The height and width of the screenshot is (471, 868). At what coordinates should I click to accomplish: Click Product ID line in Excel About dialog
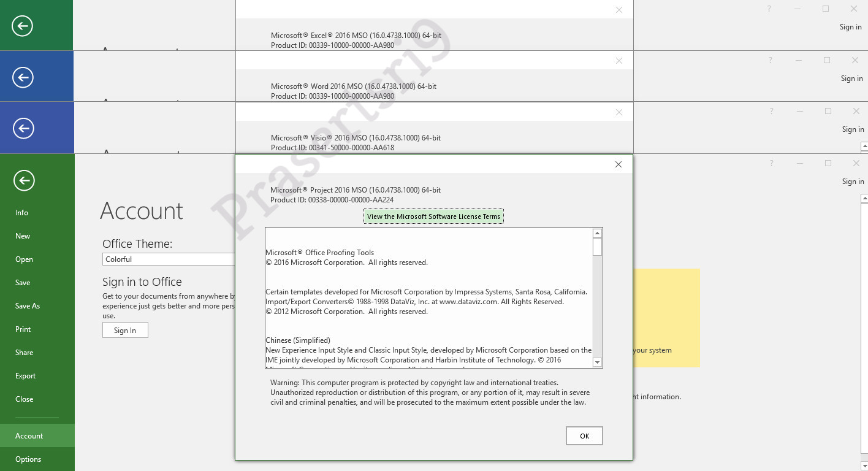point(332,45)
